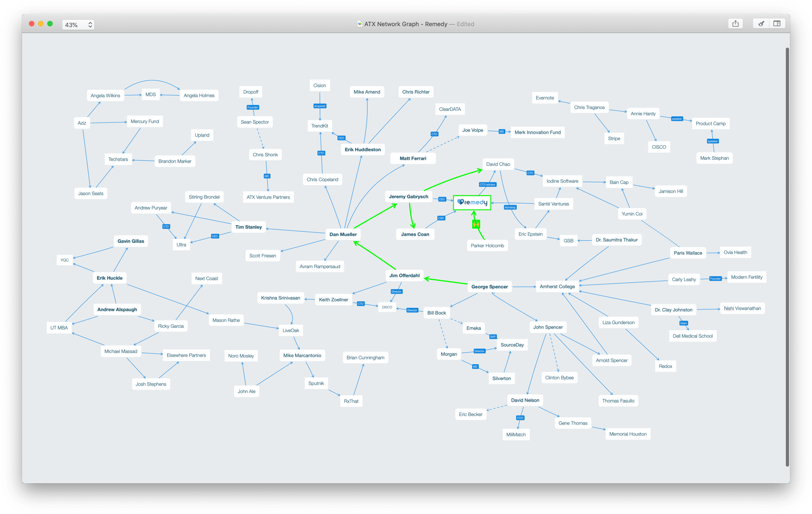Select the TrendKit node

[x=320, y=126]
